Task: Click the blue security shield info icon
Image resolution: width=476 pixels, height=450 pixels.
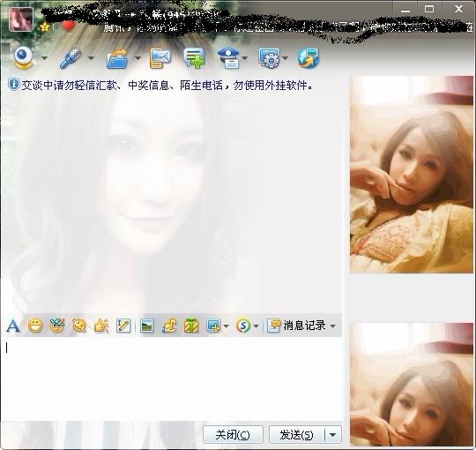Action: [x=13, y=85]
